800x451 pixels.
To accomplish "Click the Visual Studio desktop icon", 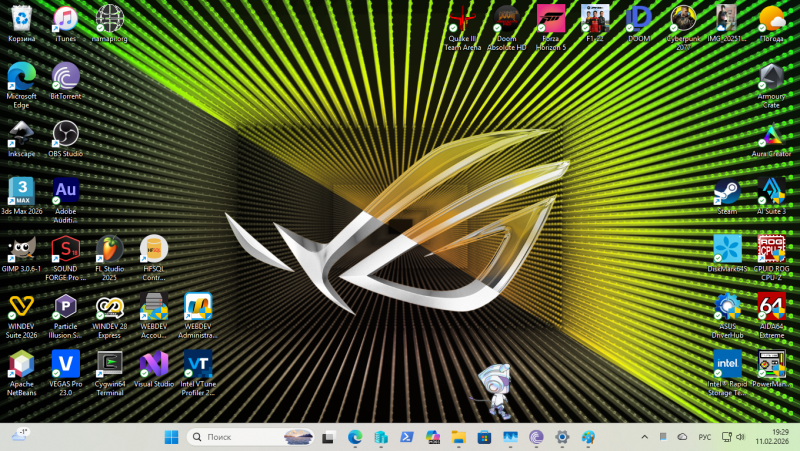I will click(154, 364).
